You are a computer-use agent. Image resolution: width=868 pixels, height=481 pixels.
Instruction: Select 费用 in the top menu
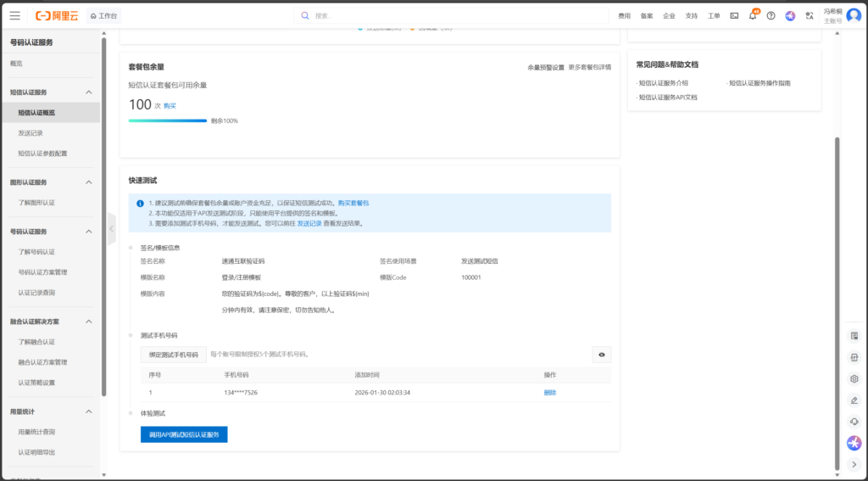[624, 15]
